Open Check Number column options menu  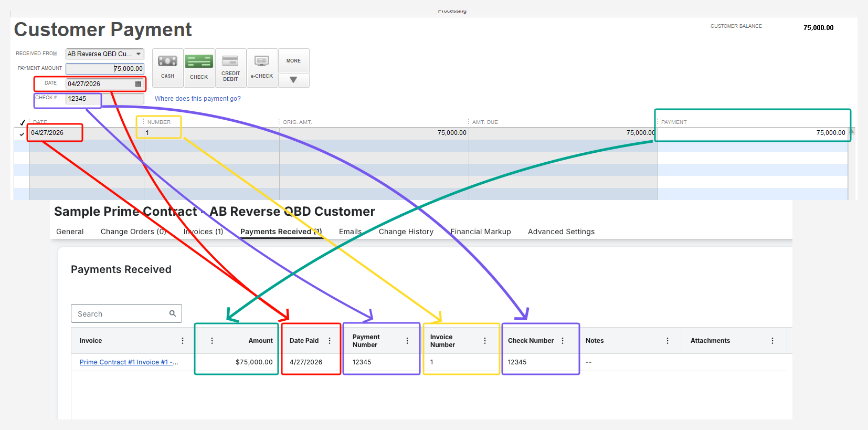click(563, 341)
